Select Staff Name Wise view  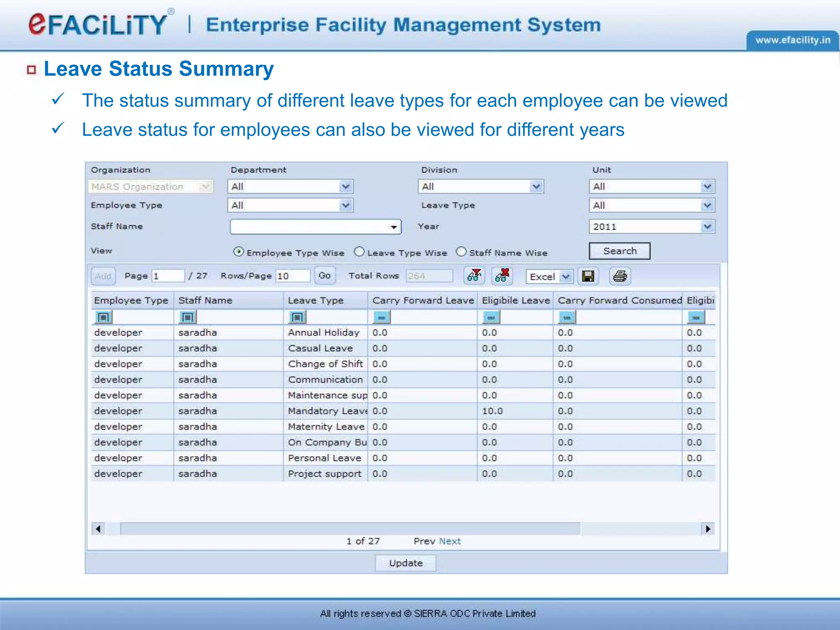[461, 251]
